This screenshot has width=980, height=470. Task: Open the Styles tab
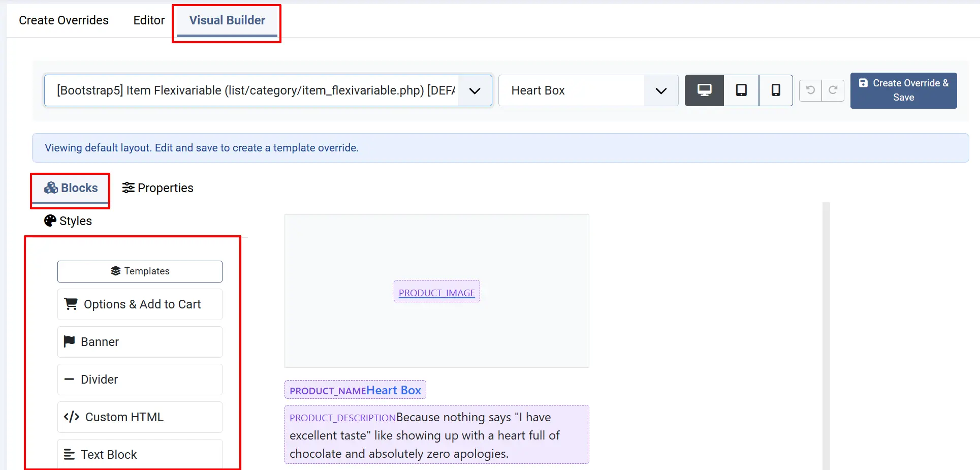(68, 221)
